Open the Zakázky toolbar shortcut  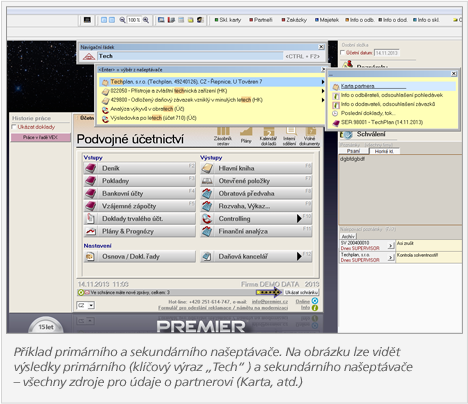(294, 20)
